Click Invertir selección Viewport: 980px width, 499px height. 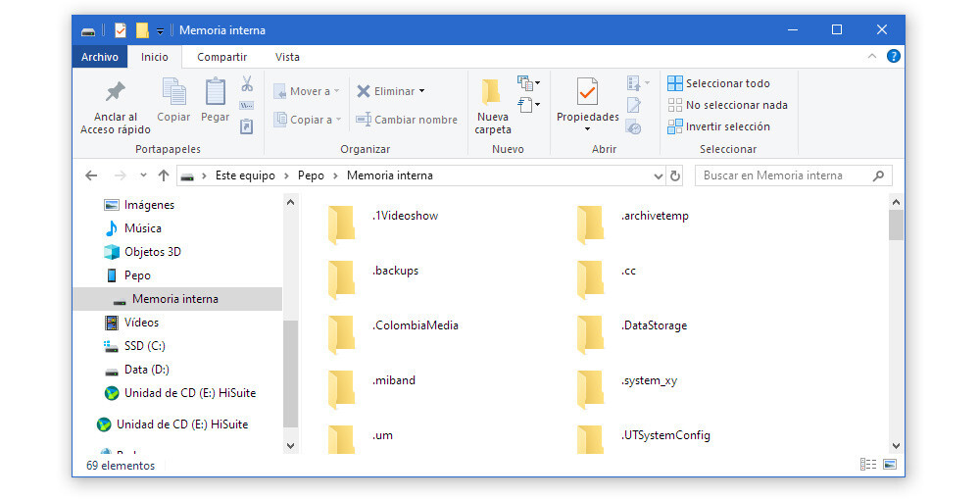(x=727, y=126)
